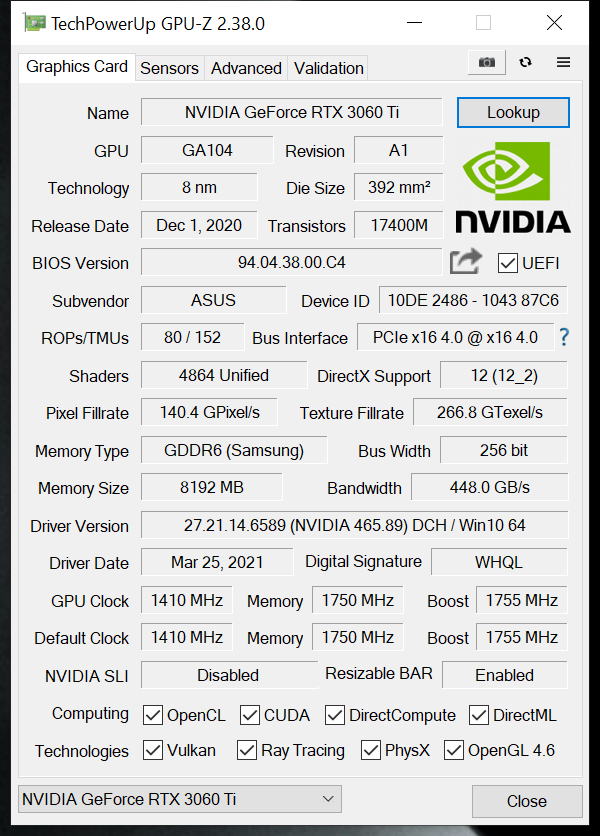Switch to the Advanced tab
Viewport: 600px width, 836px height.
click(246, 68)
